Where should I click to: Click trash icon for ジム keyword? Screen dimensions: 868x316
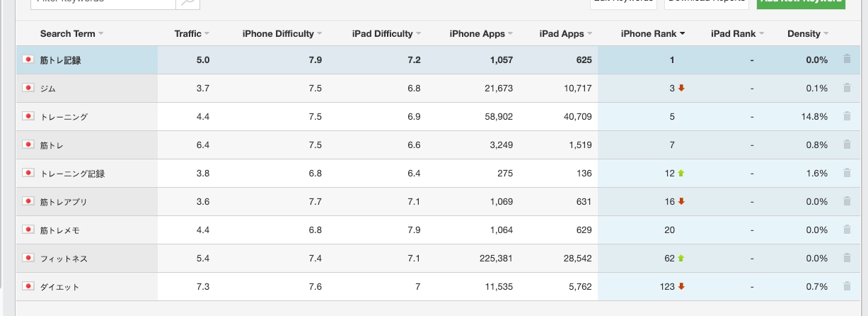(x=847, y=88)
